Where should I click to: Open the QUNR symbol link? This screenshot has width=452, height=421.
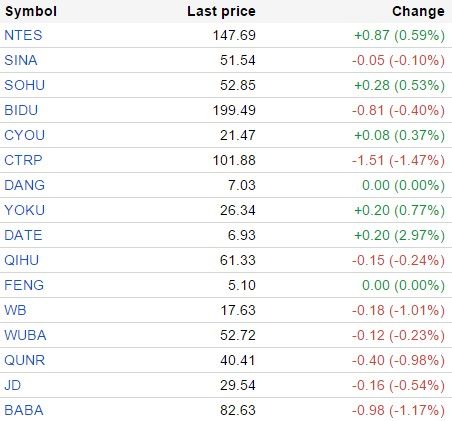click(25, 360)
